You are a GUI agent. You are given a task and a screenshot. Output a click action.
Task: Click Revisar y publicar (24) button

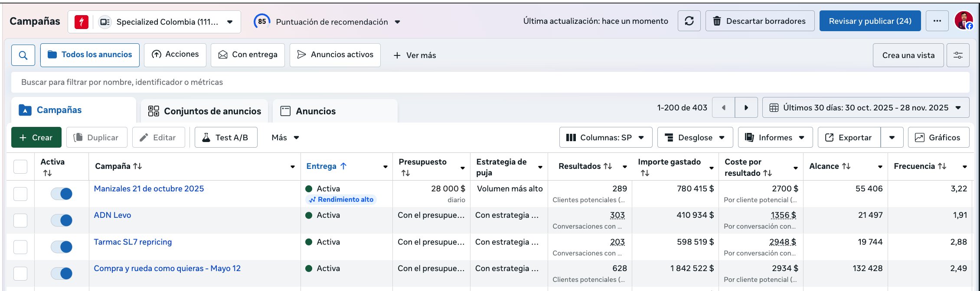pyautogui.click(x=870, y=21)
